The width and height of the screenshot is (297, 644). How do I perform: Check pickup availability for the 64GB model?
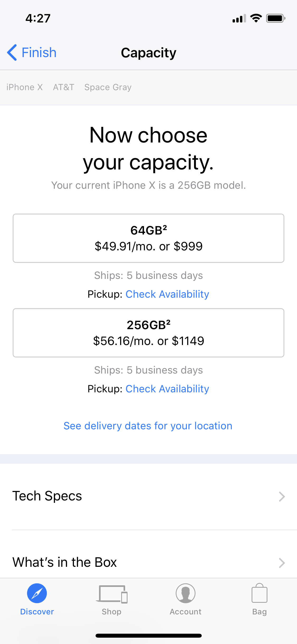(x=167, y=294)
